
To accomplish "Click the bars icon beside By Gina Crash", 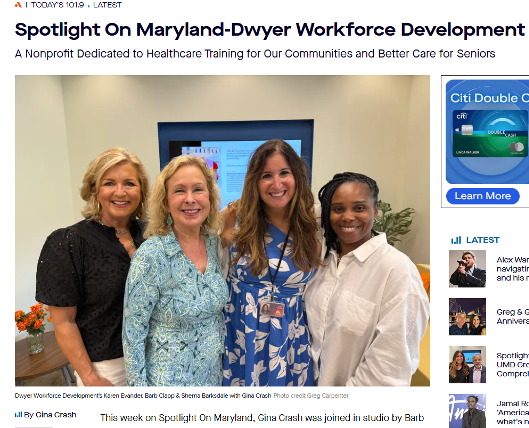I will pyautogui.click(x=19, y=415).
